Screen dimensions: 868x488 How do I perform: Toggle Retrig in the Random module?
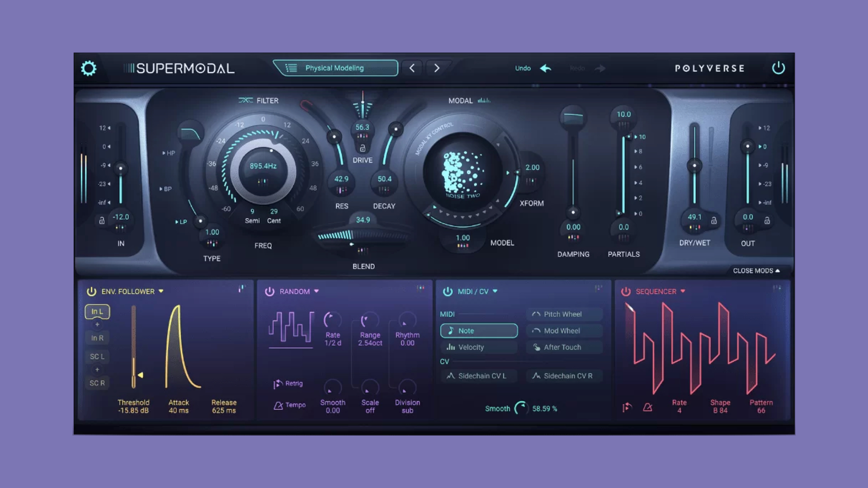tap(288, 384)
